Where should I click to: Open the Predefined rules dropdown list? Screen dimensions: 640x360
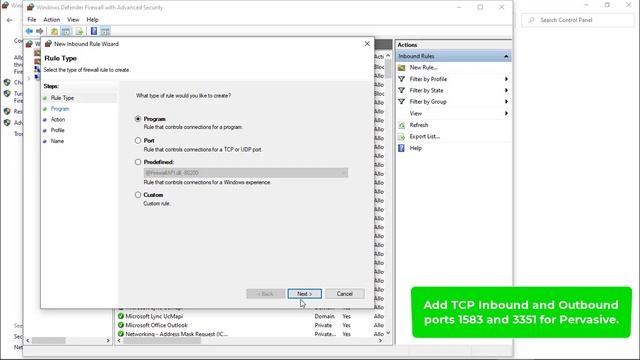pyautogui.click(x=246, y=173)
